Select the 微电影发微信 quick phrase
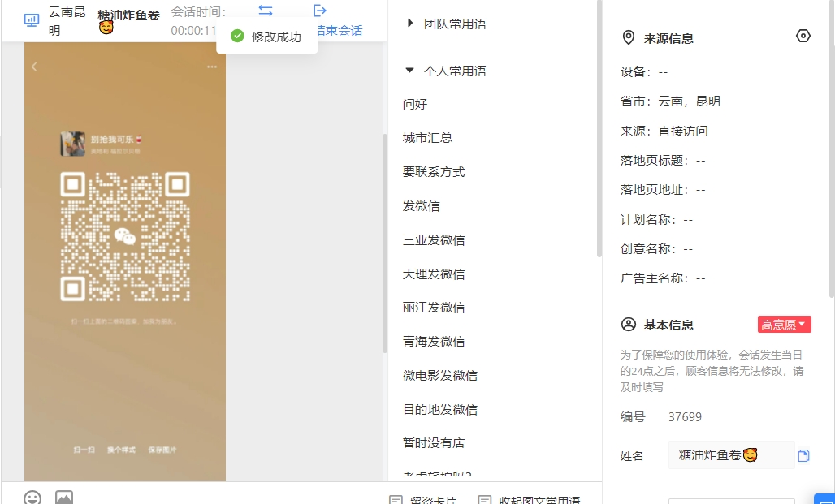This screenshot has width=835, height=504. 440,376
